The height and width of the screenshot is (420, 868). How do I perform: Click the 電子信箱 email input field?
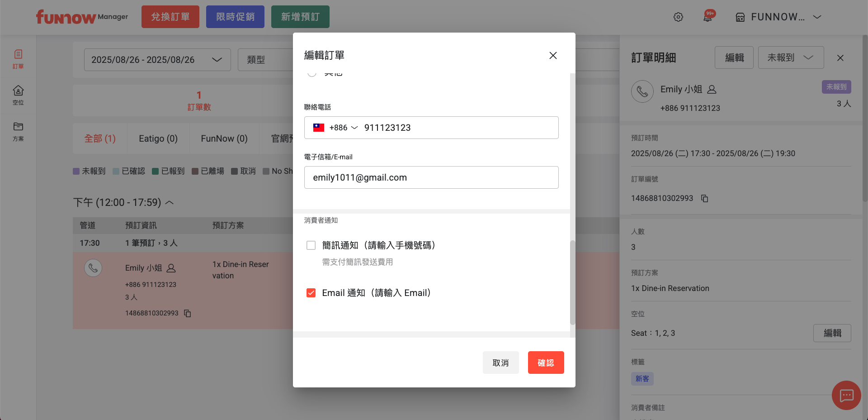tap(431, 177)
